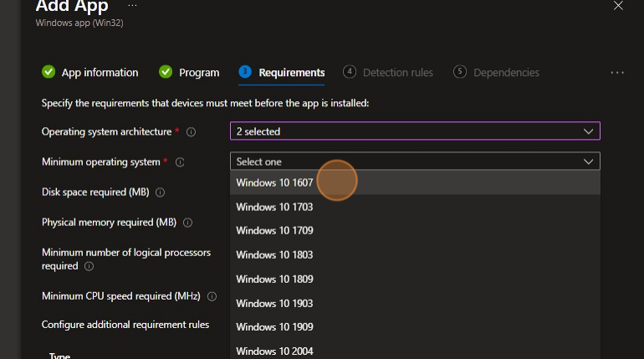Image resolution: width=644 pixels, height=359 pixels.
Task: Click info icon for Minimum CPU speed
Action: [x=212, y=296]
